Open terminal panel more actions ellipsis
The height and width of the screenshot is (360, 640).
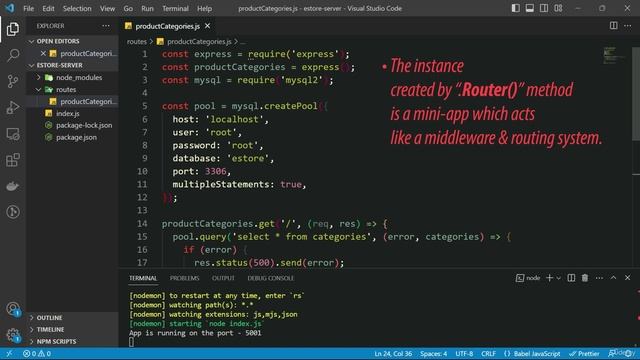(599, 278)
